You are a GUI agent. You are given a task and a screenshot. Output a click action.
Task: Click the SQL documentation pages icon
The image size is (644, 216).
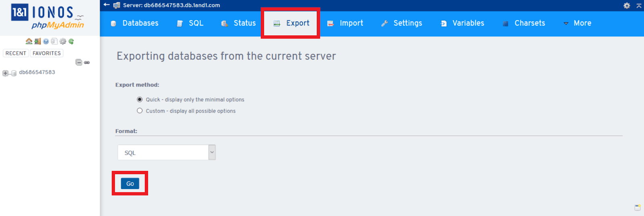54,41
